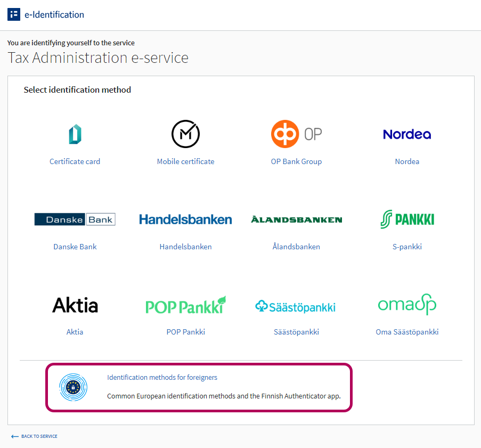Click the Certificate card logo icon
Viewport: 481px width, 448px height.
coord(75,134)
